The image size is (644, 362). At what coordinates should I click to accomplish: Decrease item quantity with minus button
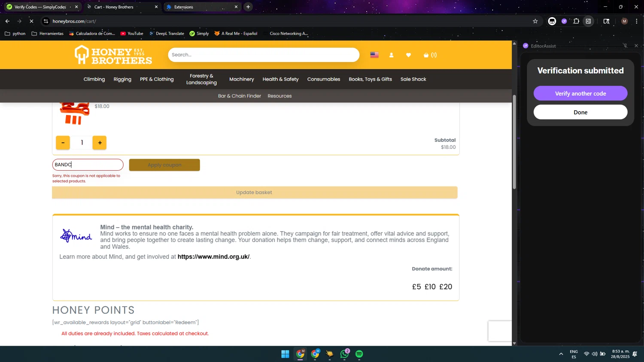(63, 143)
